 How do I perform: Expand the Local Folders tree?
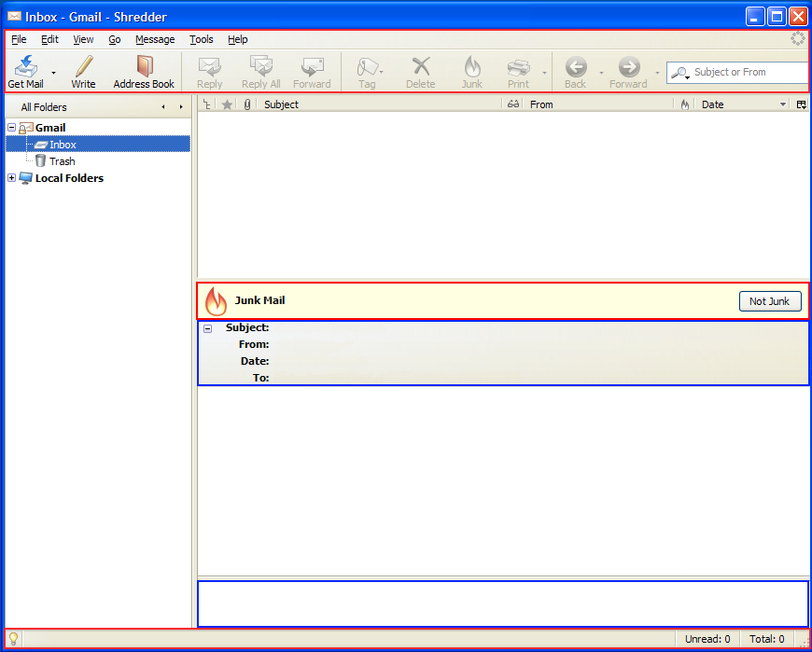point(11,178)
